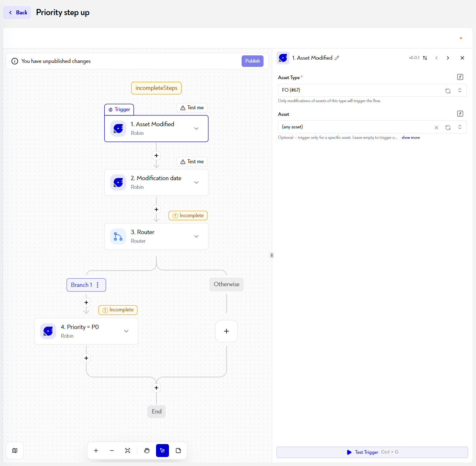Go to the next step in panel
The width and height of the screenshot is (476, 466).
(x=448, y=58)
